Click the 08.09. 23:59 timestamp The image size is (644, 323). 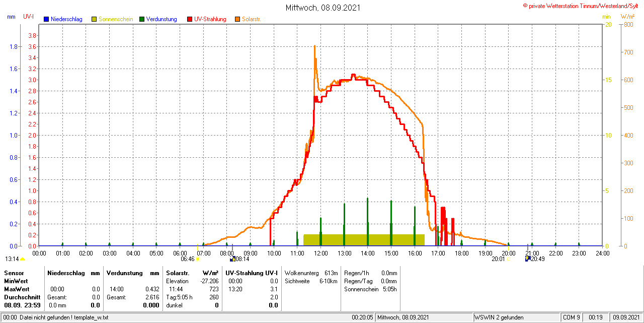pos(22,305)
